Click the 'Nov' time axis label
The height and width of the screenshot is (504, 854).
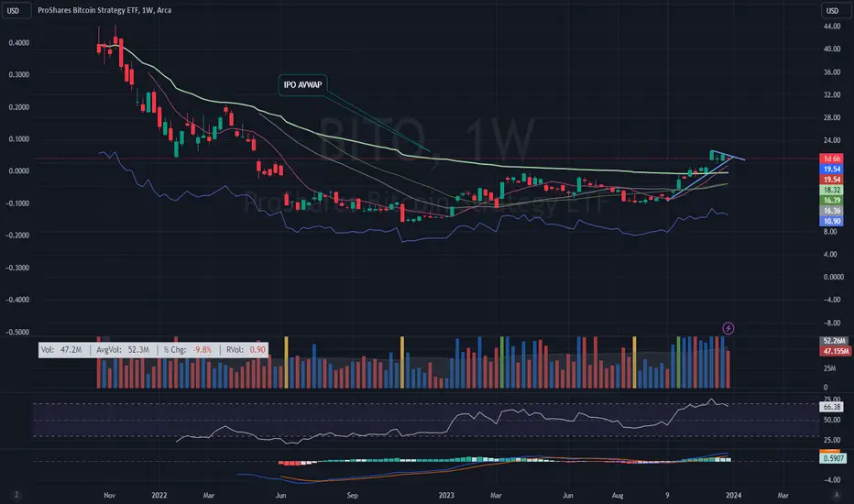tap(109, 495)
